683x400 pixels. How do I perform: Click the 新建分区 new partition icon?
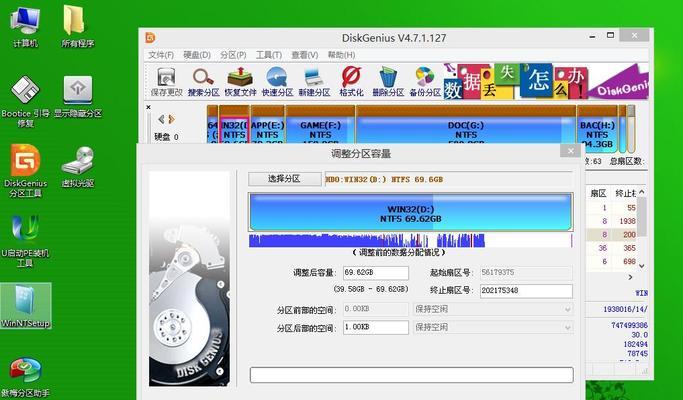314,82
